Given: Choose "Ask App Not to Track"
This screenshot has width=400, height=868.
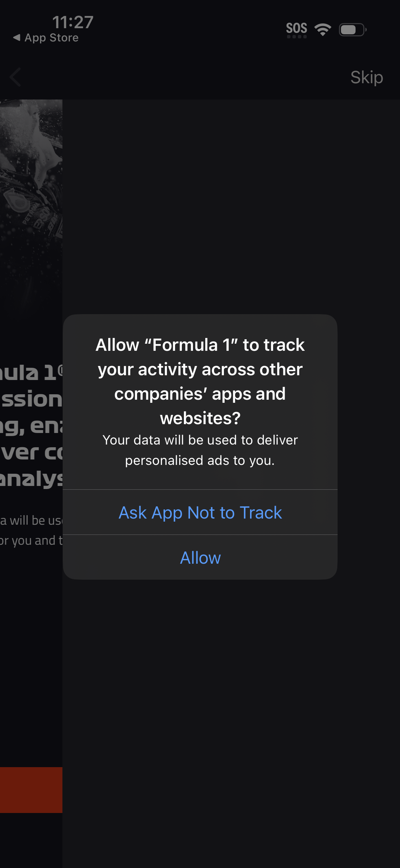Looking at the screenshot, I should click(200, 512).
